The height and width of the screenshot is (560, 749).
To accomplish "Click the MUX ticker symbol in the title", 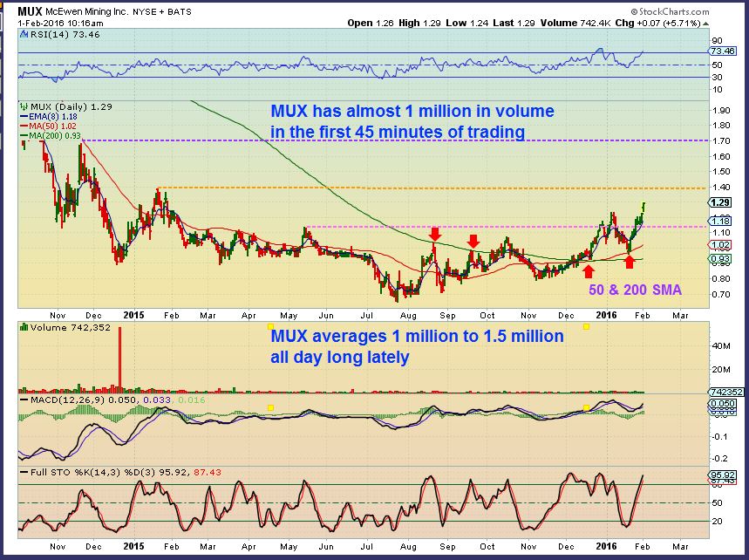I will [31, 11].
